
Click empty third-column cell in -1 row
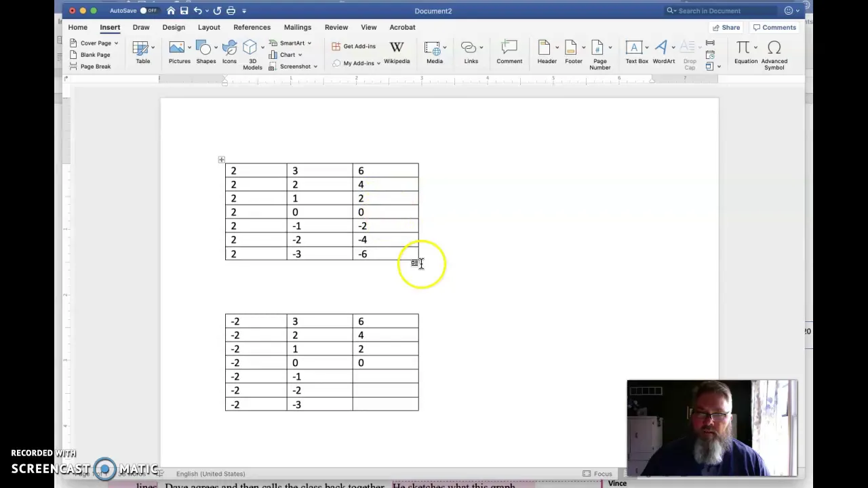[386, 377]
